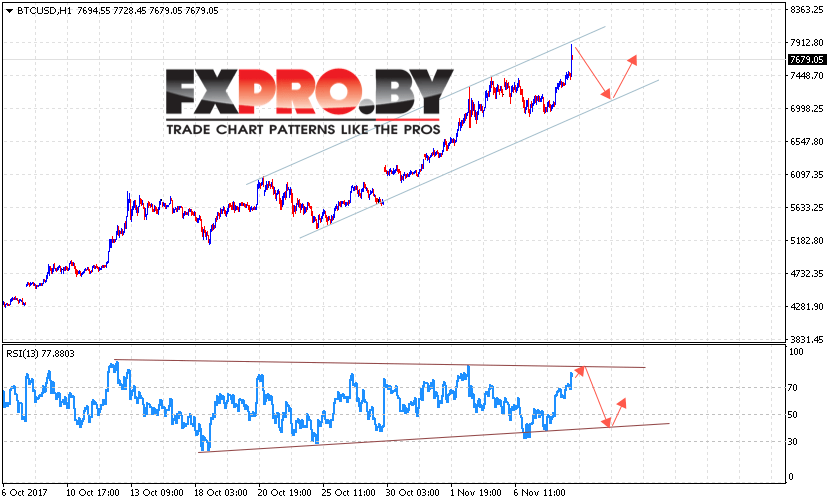This screenshot has height=504, width=828.
Task: Click the 20 Oct 19:00 time label
Action: [x=285, y=492]
